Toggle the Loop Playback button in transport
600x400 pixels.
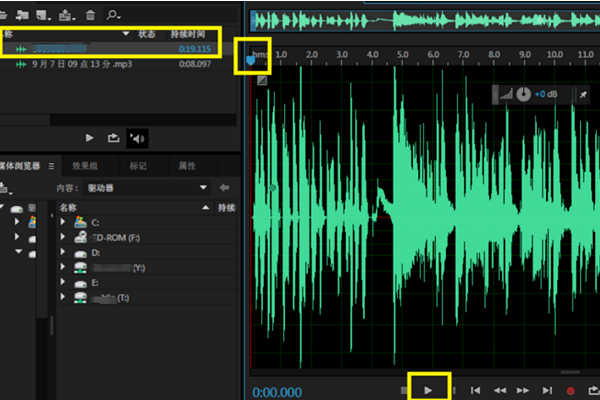tap(594, 390)
